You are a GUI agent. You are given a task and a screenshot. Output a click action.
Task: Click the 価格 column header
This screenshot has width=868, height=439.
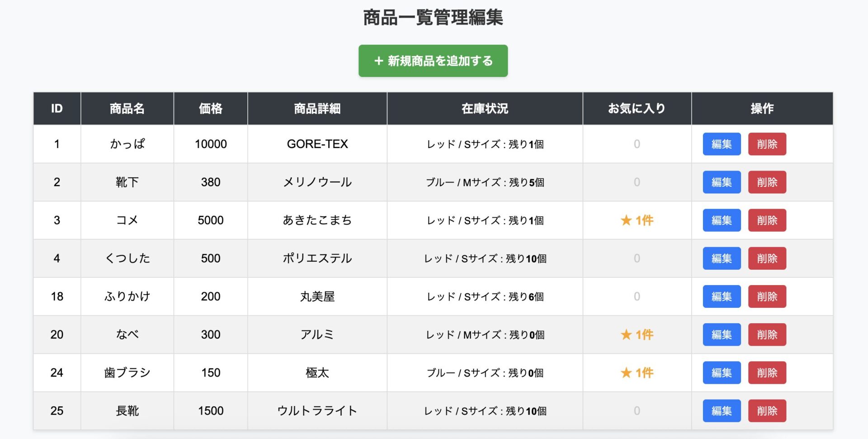click(211, 109)
